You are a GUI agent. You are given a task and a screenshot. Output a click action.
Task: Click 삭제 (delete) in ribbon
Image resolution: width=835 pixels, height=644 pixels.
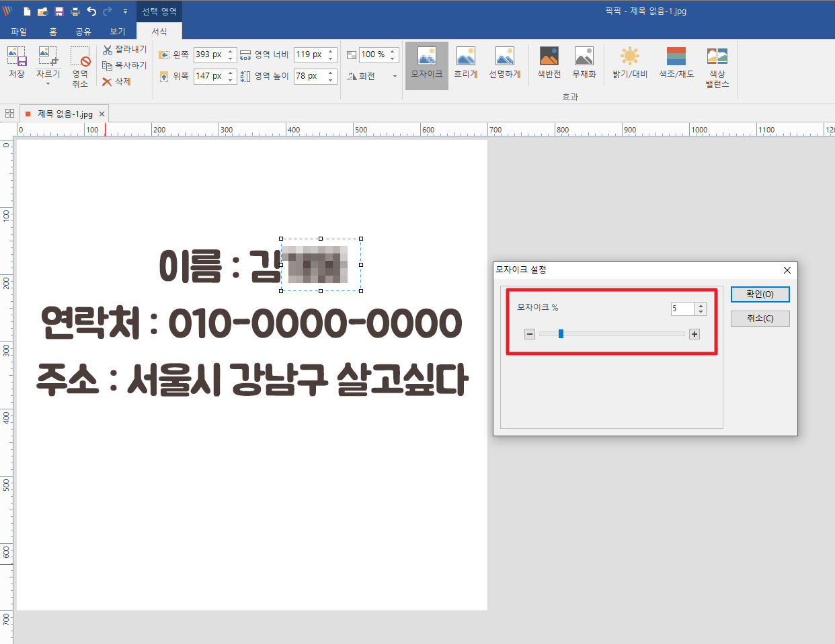(x=116, y=81)
